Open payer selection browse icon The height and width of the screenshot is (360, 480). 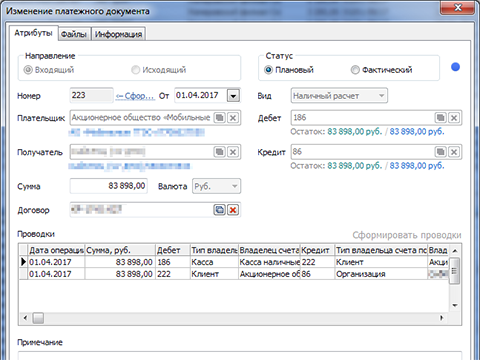coord(219,118)
